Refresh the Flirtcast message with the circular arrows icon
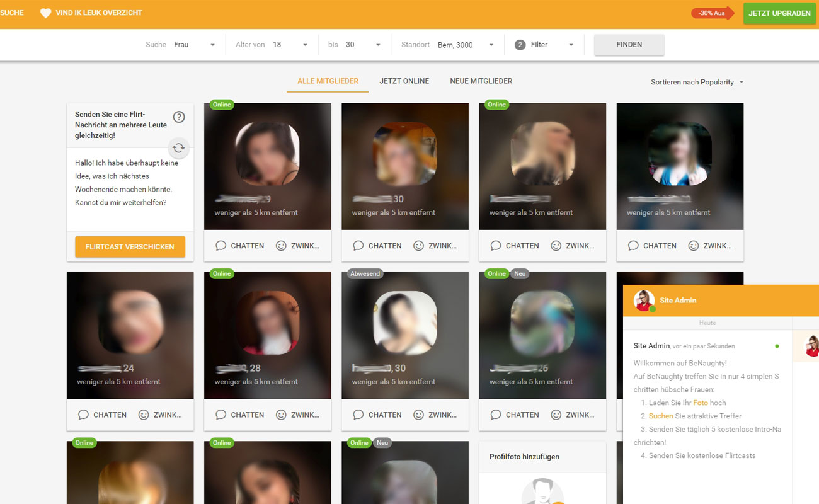This screenshot has width=819, height=504. click(x=179, y=147)
